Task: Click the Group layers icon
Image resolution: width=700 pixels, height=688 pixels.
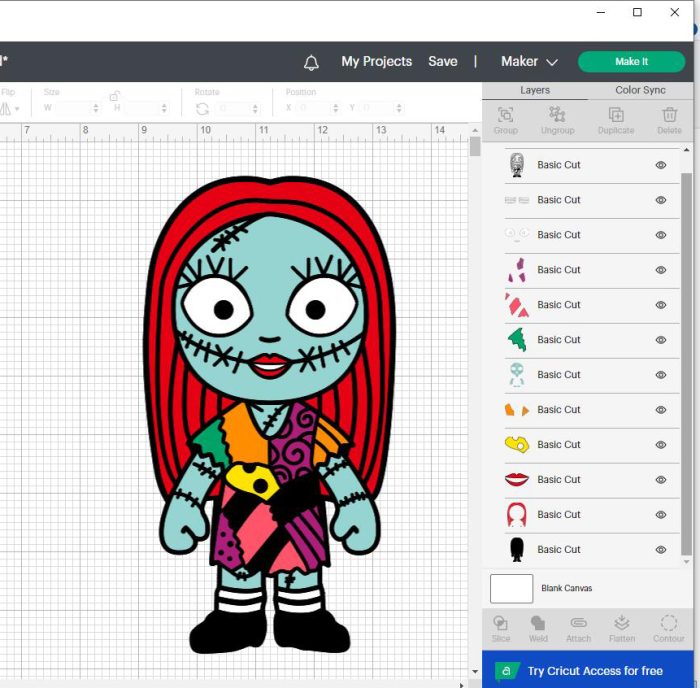Action: tap(505, 115)
